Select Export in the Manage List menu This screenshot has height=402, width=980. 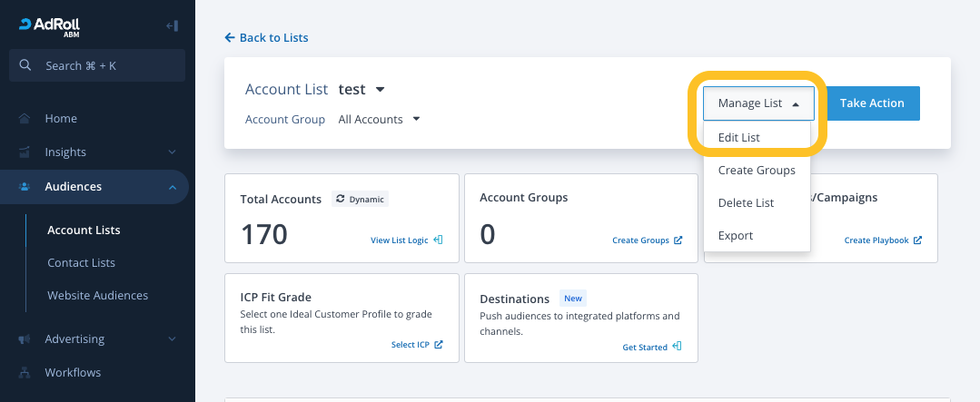735,236
